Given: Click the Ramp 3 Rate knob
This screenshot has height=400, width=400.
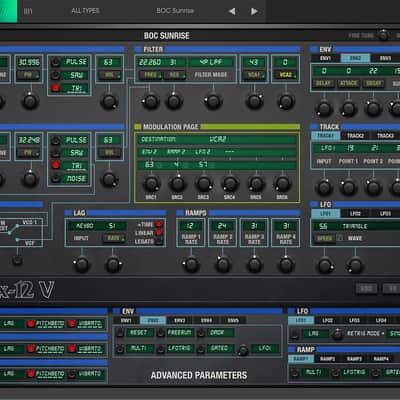Looking at the screenshot, I should tap(254, 265).
